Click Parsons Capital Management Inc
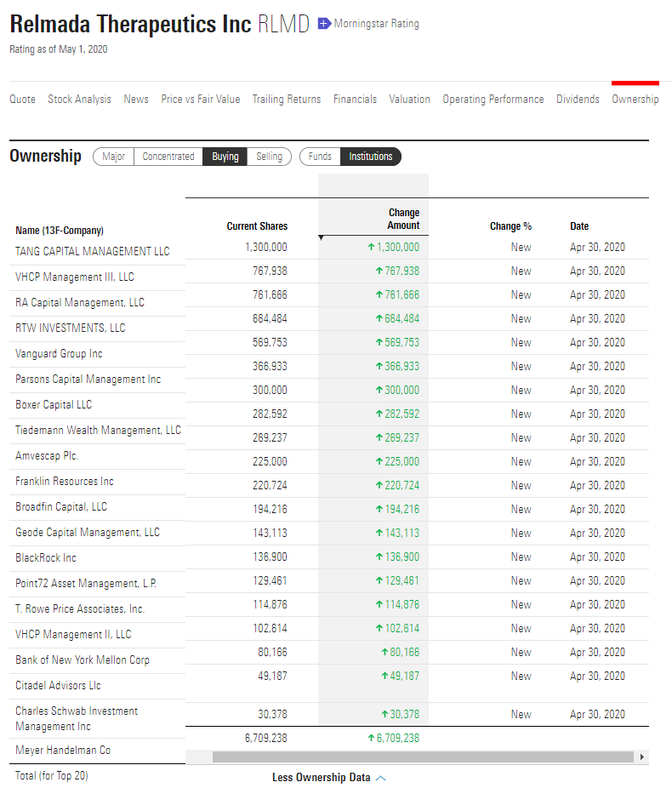This screenshot has width=672, height=788. [88, 380]
